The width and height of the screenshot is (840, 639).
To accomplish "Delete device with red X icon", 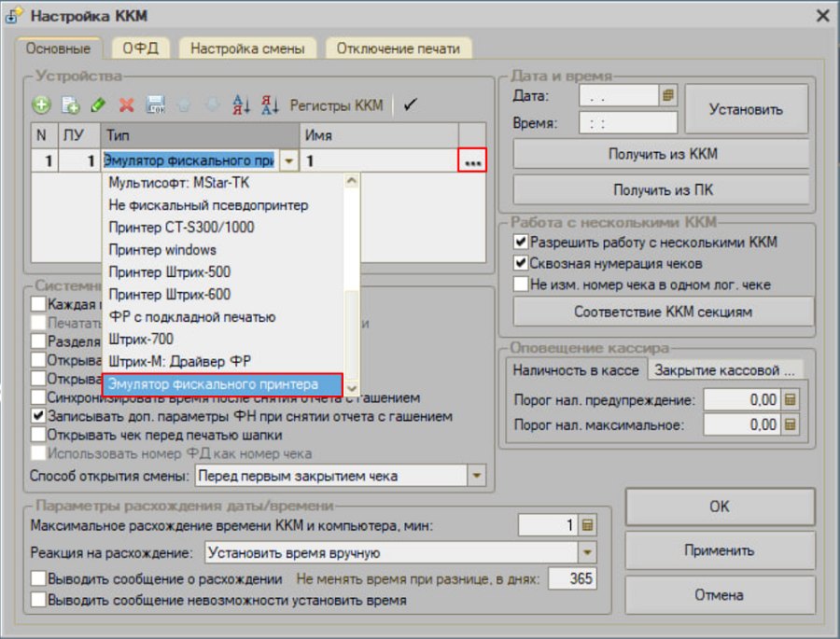I will (126, 105).
